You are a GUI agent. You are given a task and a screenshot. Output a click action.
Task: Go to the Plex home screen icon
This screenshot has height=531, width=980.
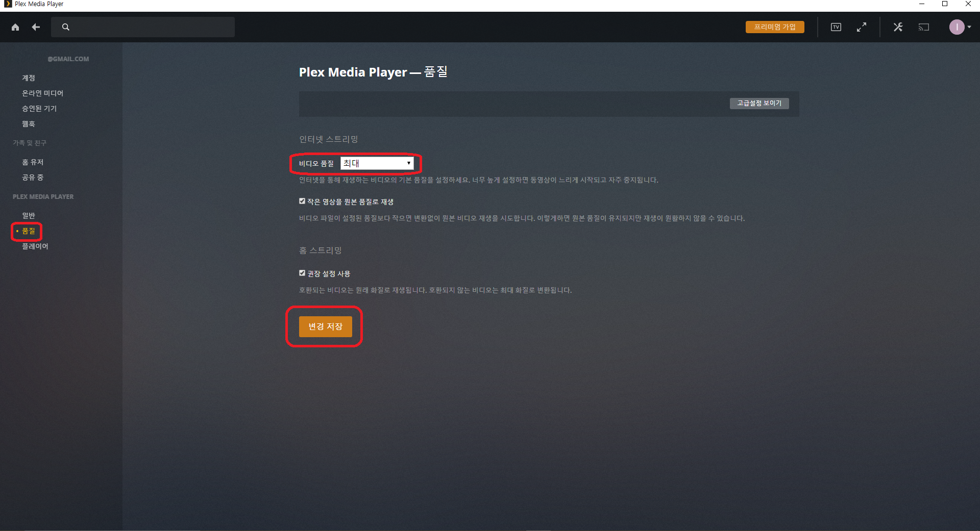click(x=15, y=27)
